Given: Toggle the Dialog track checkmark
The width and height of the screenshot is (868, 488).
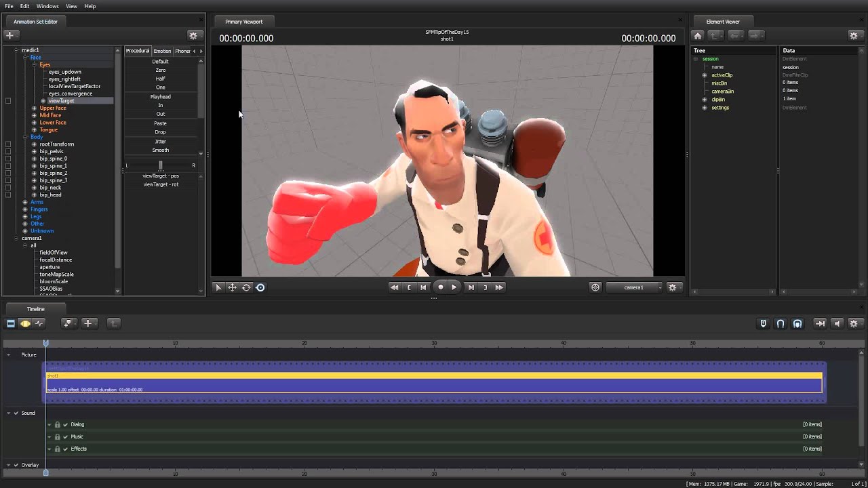Looking at the screenshot, I should click(65, 424).
